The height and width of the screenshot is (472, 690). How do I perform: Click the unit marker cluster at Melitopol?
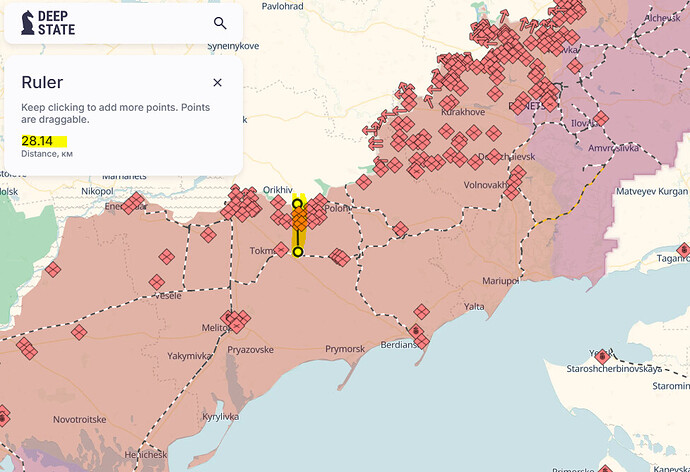(x=236, y=320)
